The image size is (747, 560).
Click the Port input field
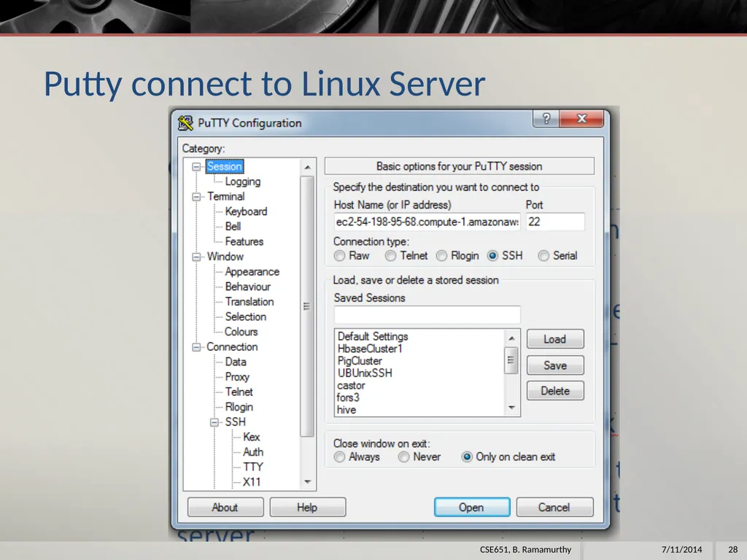(x=555, y=222)
